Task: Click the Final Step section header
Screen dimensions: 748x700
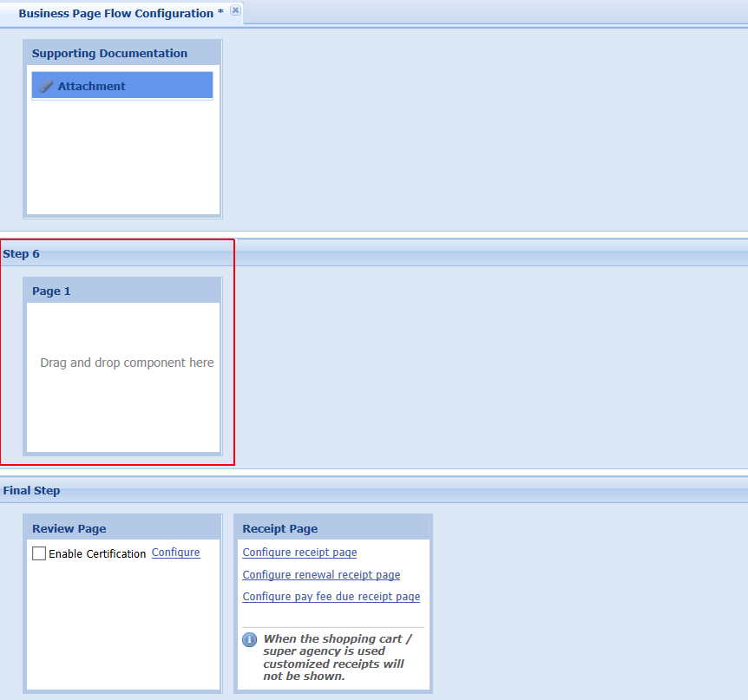Action: click(x=32, y=490)
